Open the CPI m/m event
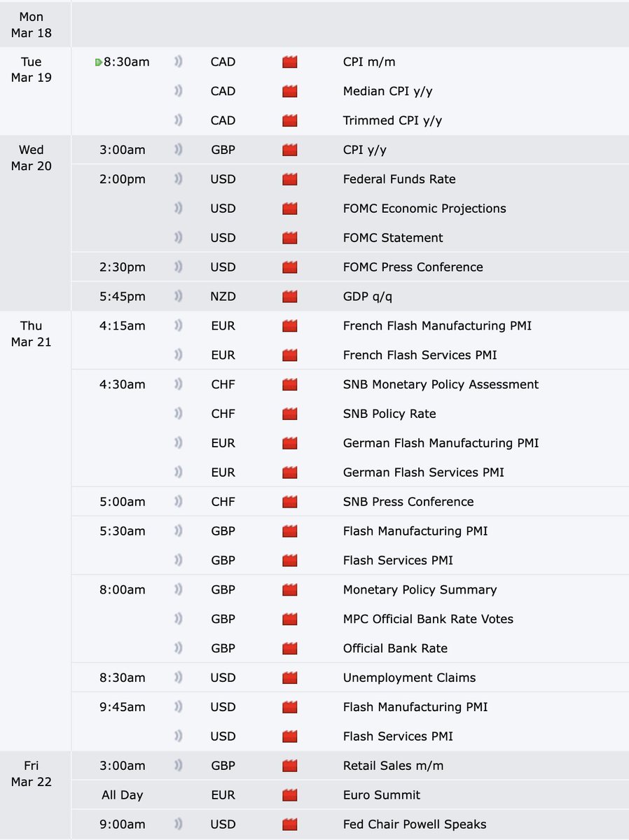Viewport: 629px width, 840px height. (369, 62)
